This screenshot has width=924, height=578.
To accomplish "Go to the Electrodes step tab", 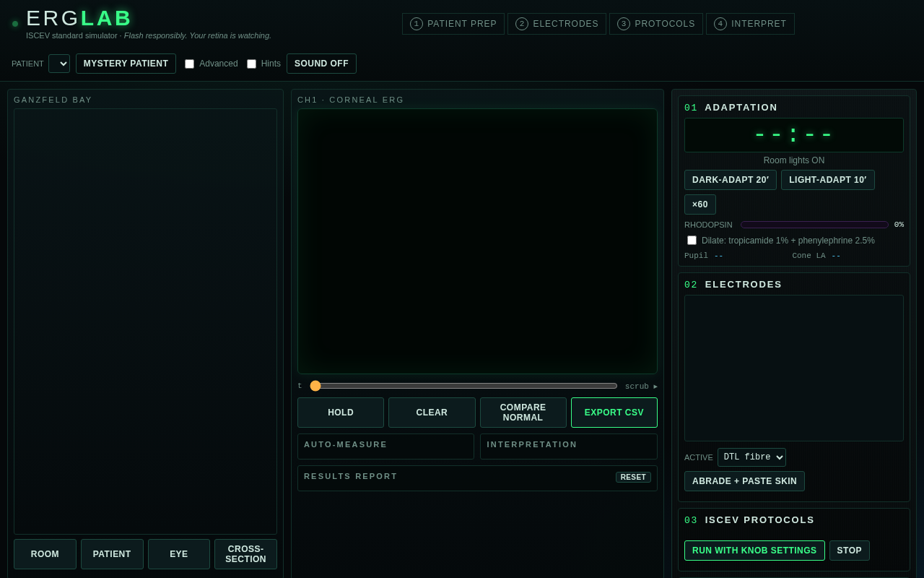I will (557, 24).
